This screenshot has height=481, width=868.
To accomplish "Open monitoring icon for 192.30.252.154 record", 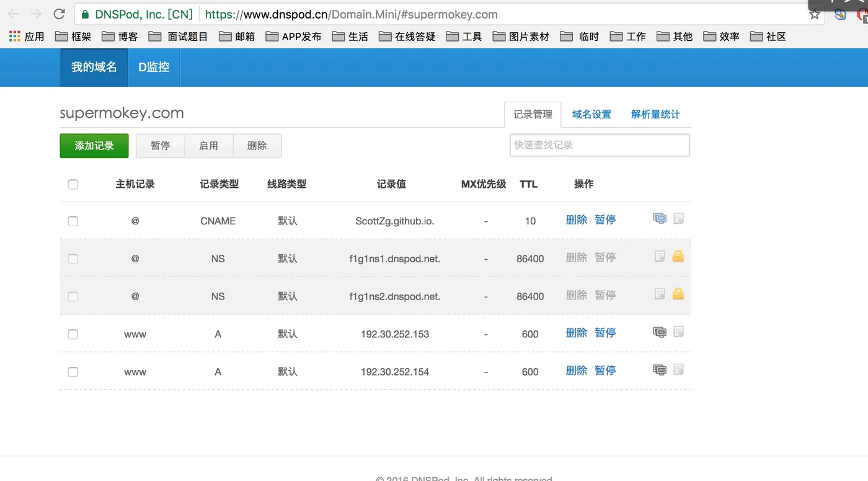I will pyautogui.click(x=660, y=370).
